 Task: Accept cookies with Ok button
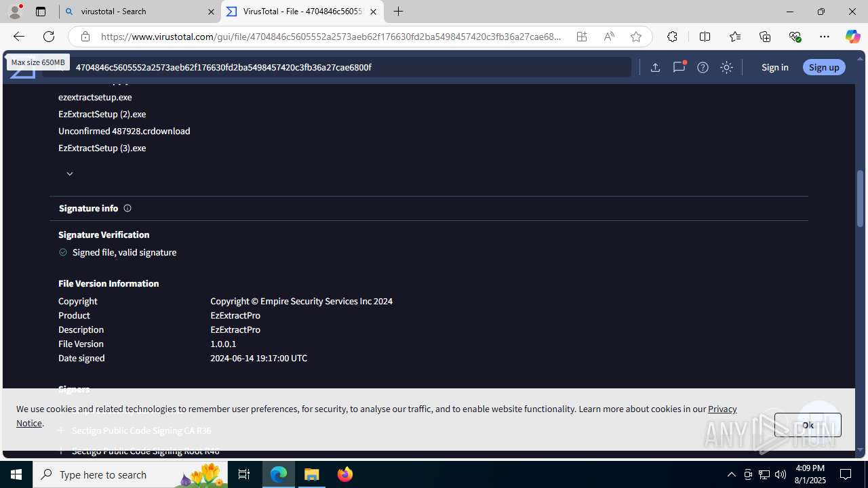click(x=808, y=425)
